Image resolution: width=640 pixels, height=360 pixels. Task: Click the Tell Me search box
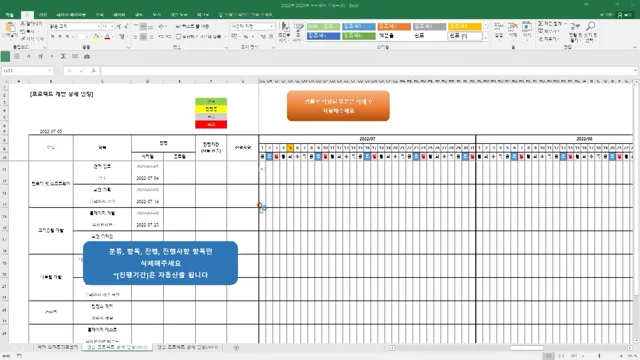click(x=246, y=15)
